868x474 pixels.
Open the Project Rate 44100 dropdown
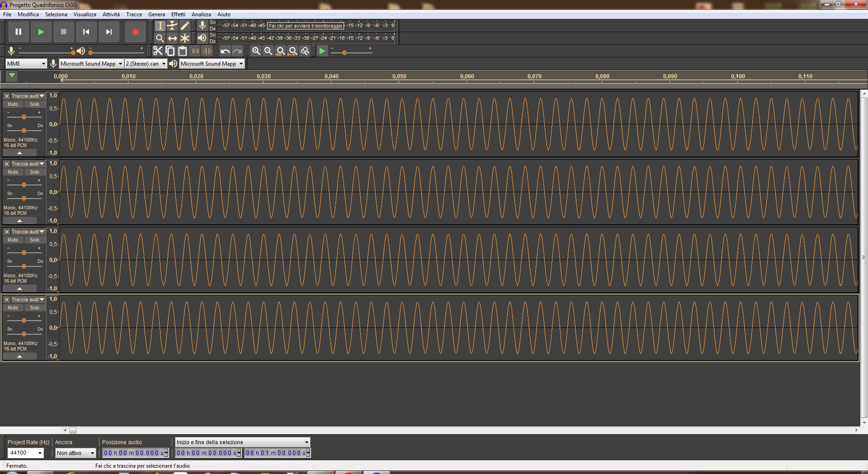pos(26,453)
